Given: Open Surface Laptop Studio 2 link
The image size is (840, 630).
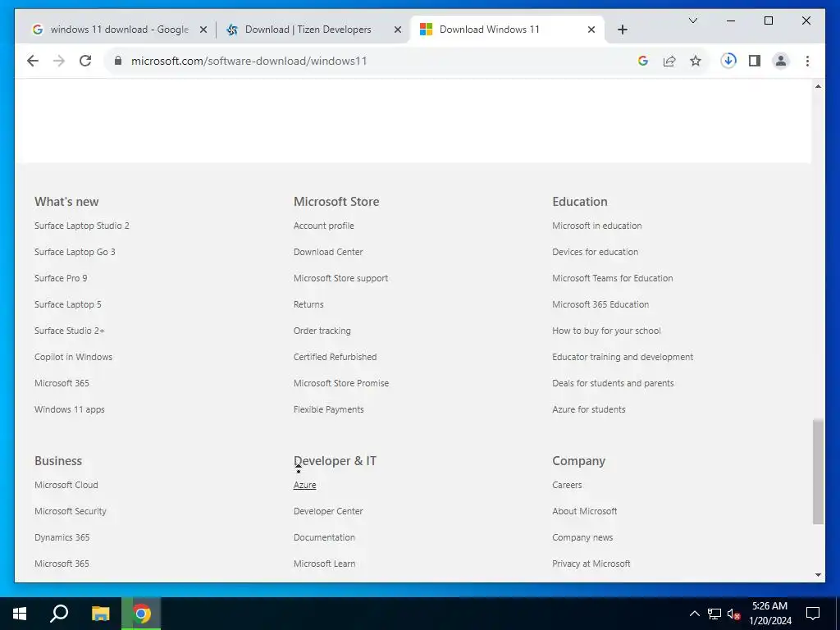Looking at the screenshot, I should coord(82,226).
